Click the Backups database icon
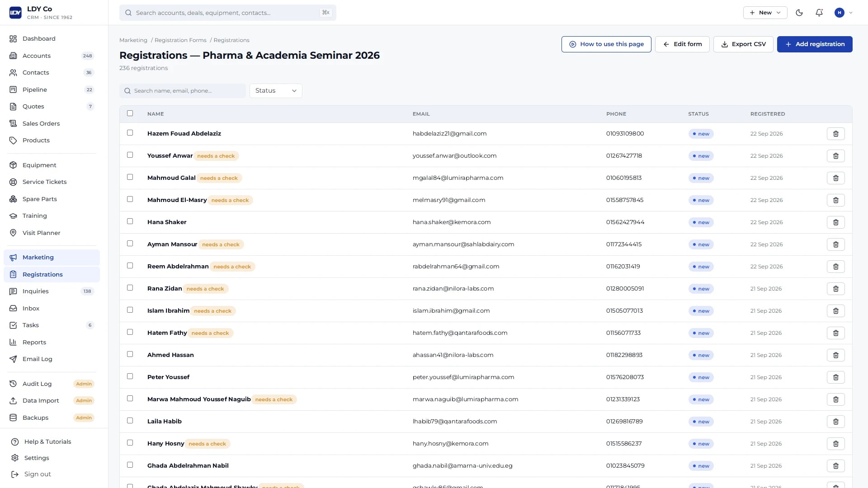 (x=13, y=418)
